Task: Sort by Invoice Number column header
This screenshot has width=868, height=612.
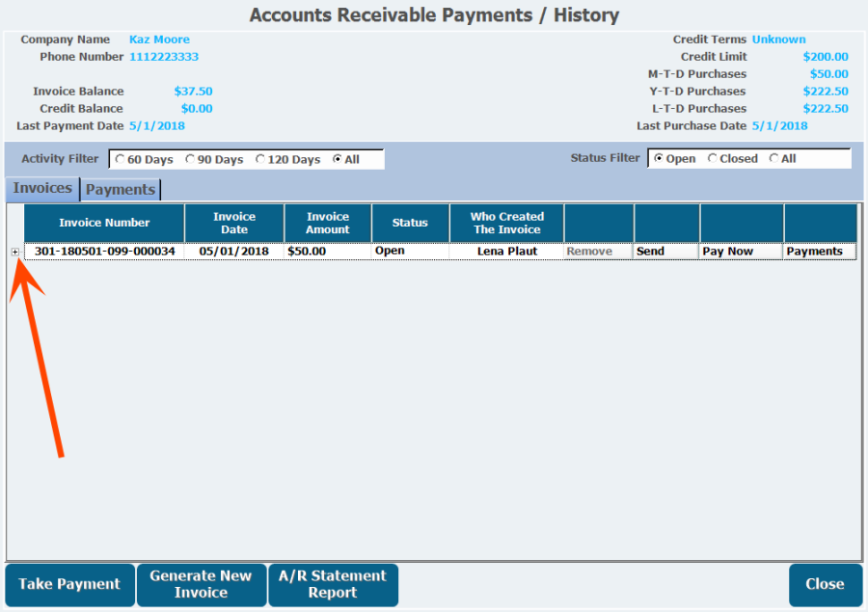Action: [x=104, y=223]
